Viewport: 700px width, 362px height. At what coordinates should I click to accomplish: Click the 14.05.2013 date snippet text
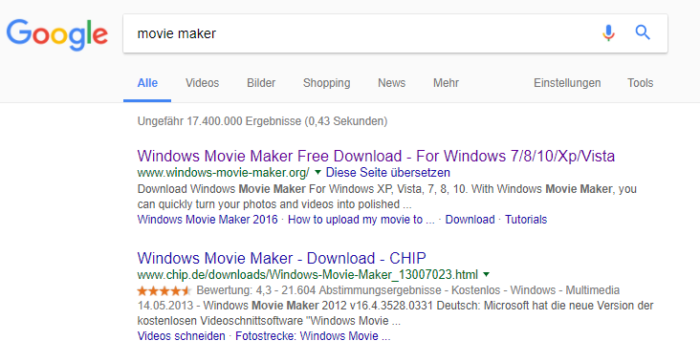click(165, 306)
